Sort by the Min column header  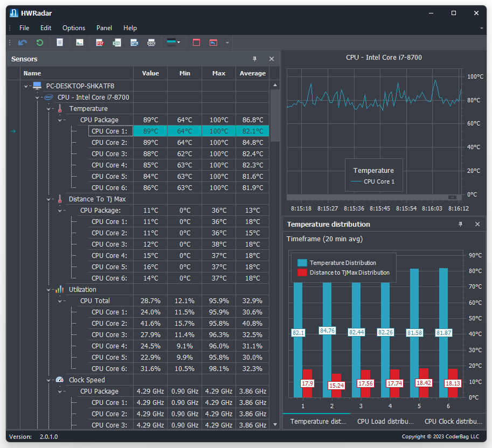184,73
